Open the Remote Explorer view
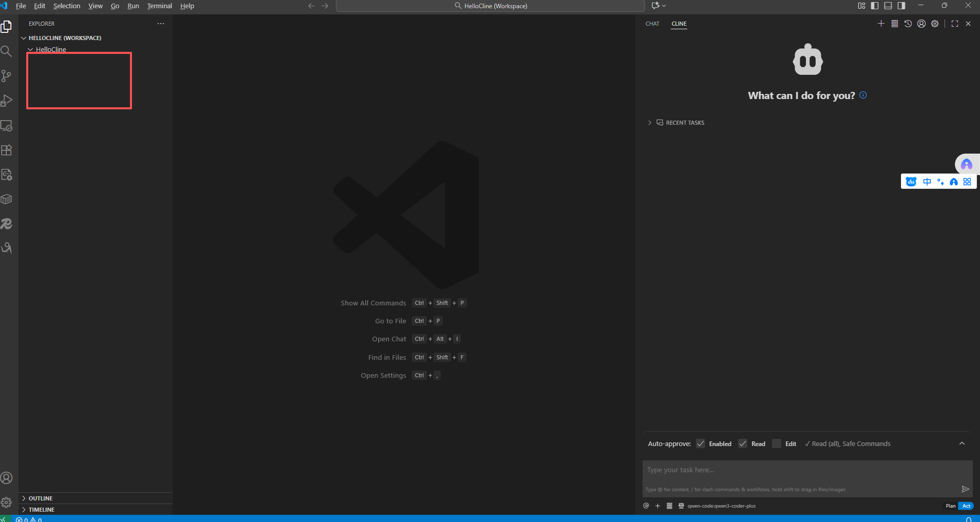The height and width of the screenshot is (522, 980). pyautogui.click(x=7, y=126)
